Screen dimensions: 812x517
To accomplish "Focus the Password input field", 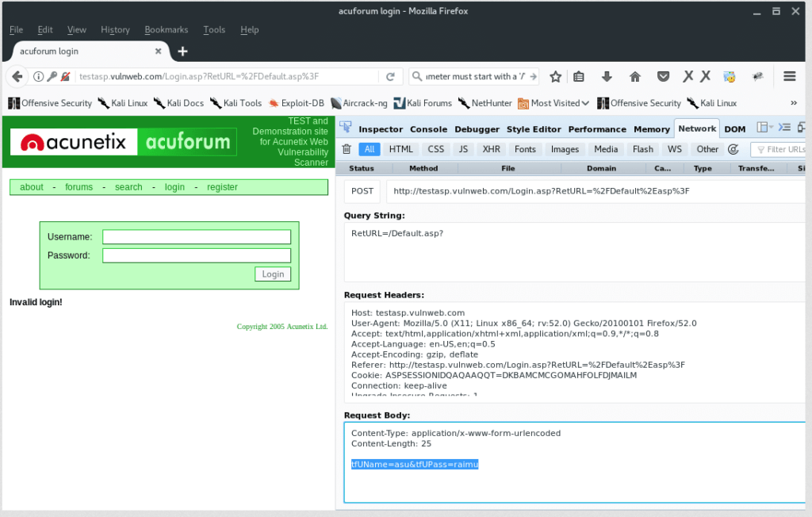I will tap(197, 255).
